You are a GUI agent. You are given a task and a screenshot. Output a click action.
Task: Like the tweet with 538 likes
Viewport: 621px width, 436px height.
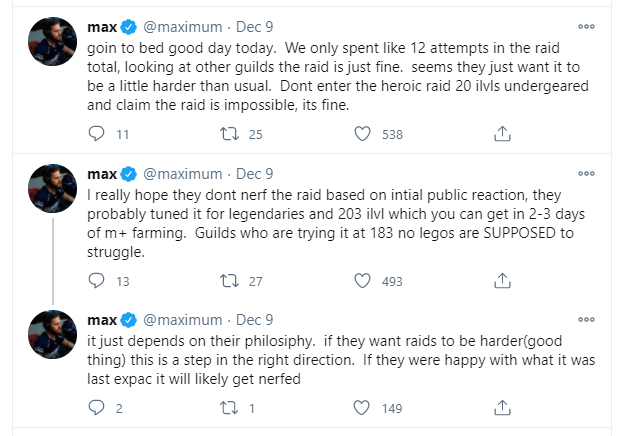(362, 134)
